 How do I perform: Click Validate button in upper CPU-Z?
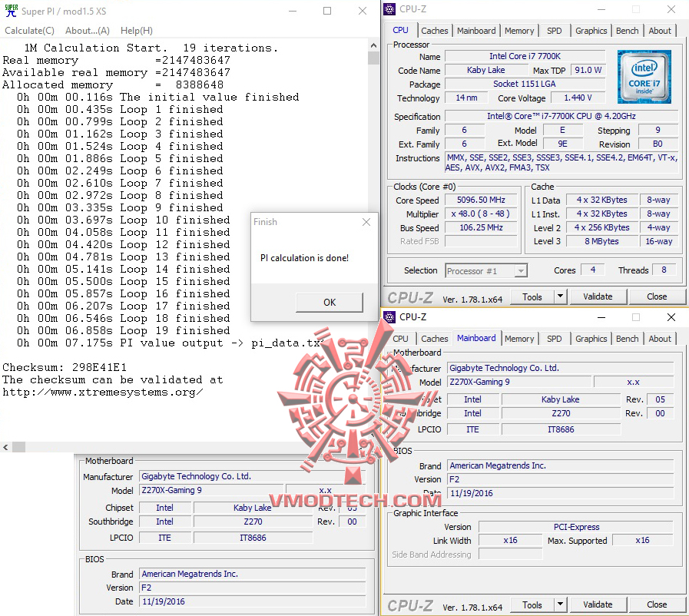point(598,296)
